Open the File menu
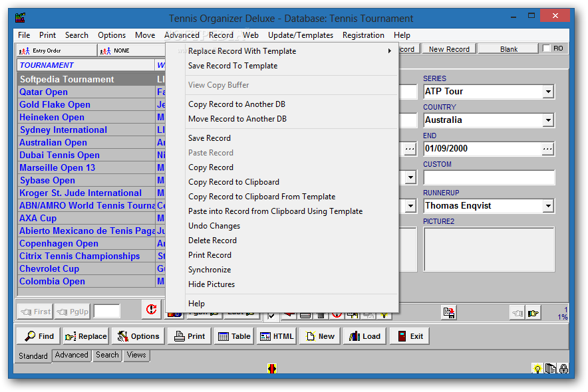 pyautogui.click(x=24, y=35)
